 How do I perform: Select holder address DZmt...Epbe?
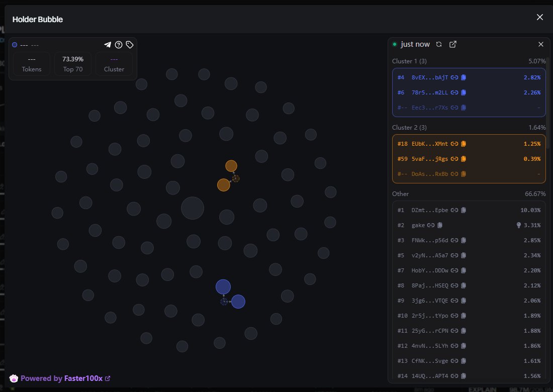[x=429, y=210]
